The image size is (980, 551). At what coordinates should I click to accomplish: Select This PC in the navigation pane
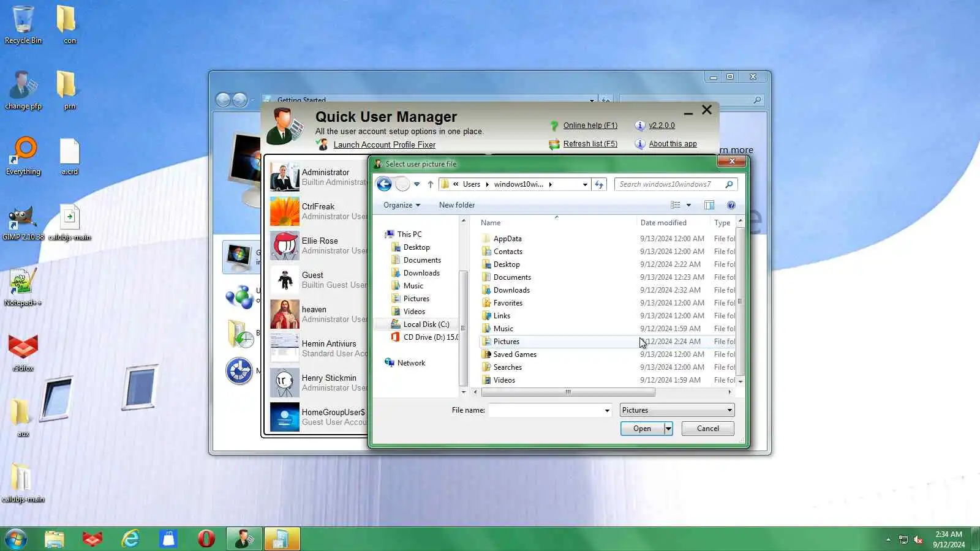click(x=409, y=234)
